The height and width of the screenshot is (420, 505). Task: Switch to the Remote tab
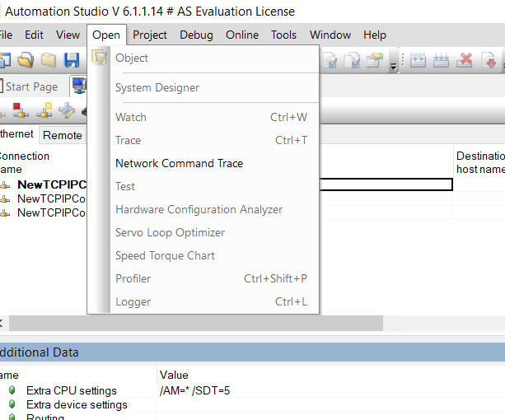[63, 135]
